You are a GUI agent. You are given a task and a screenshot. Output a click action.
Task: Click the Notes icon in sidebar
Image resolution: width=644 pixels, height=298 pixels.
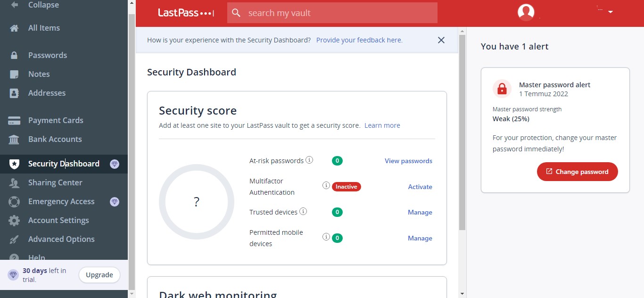tap(14, 74)
